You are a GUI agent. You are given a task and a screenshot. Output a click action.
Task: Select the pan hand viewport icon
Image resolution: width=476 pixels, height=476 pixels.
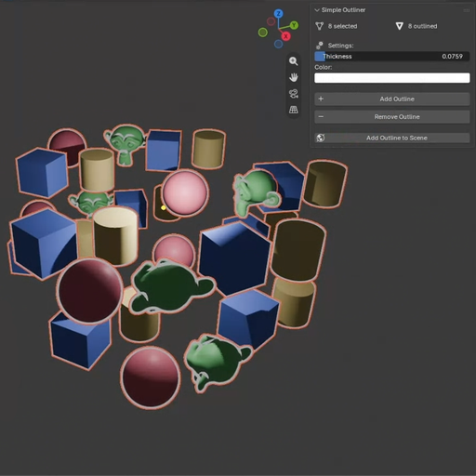pos(294,77)
